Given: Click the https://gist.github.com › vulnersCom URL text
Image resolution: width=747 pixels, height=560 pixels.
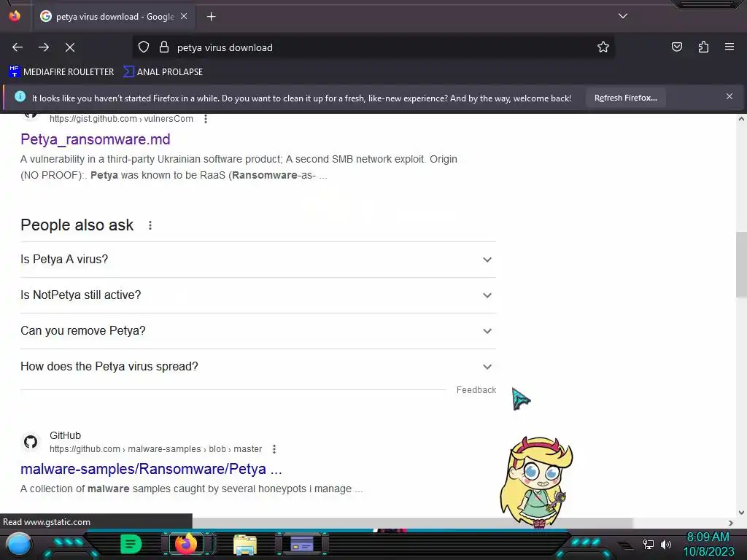Looking at the screenshot, I should point(121,119).
